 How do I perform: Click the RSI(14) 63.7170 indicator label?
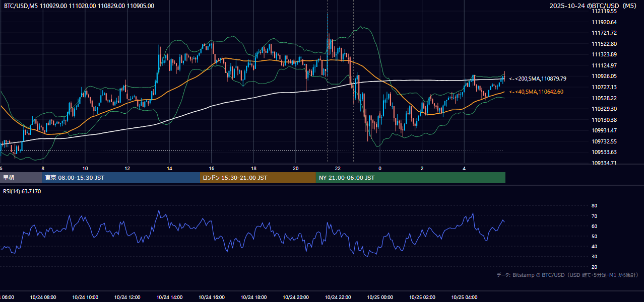(22, 191)
